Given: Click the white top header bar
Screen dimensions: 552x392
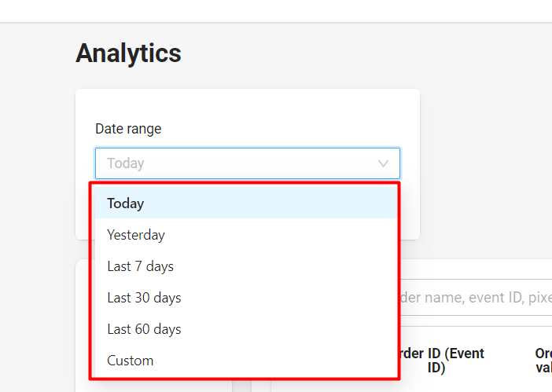Looking at the screenshot, I should pyautogui.click(x=276, y=11).
